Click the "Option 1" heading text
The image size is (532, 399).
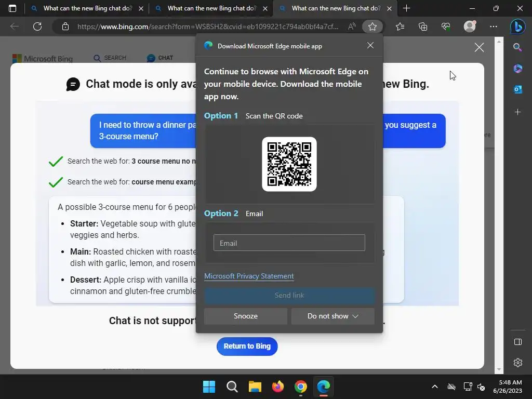tap(221, 116)
